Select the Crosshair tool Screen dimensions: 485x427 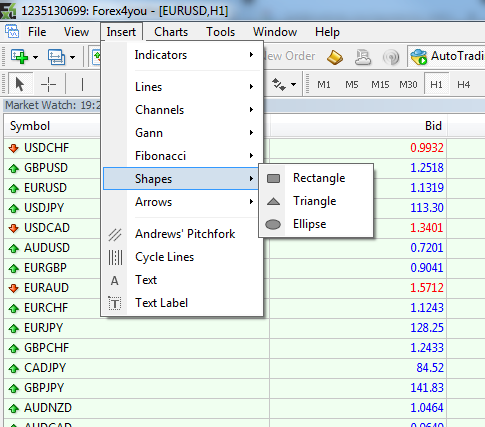(x=48, y=84)
